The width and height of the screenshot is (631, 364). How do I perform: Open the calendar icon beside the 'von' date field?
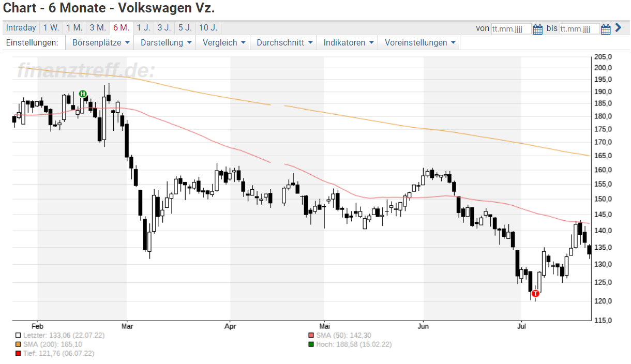click(x=538, y=29)
